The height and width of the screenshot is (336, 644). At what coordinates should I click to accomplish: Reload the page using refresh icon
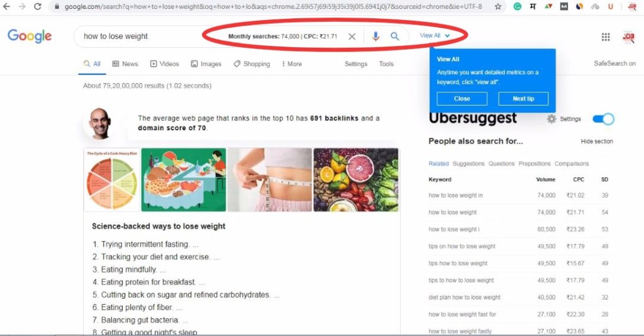37,6
